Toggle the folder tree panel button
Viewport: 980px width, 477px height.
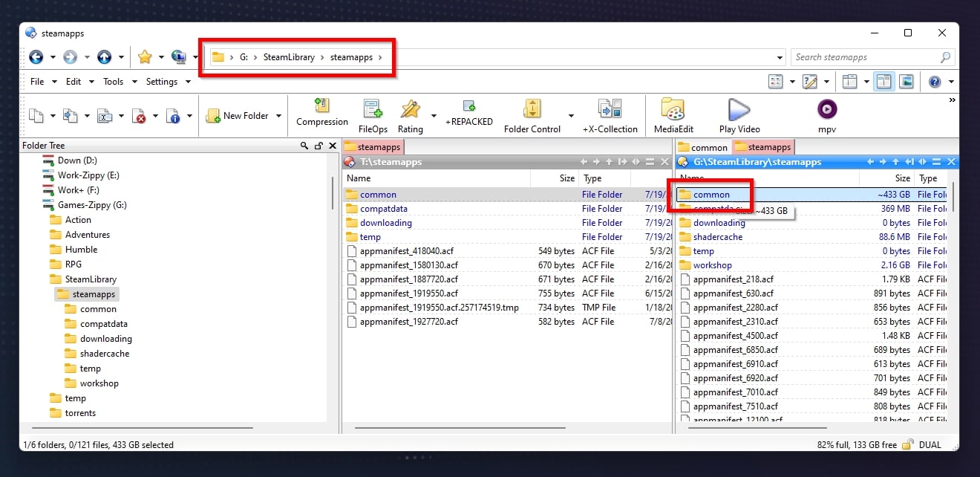(849, 81)
